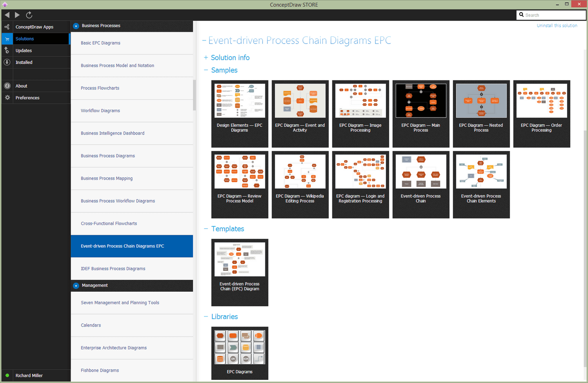Select Workflow Diagrams solution
This screenshot has height=383, width=588.
click(132, 111)
